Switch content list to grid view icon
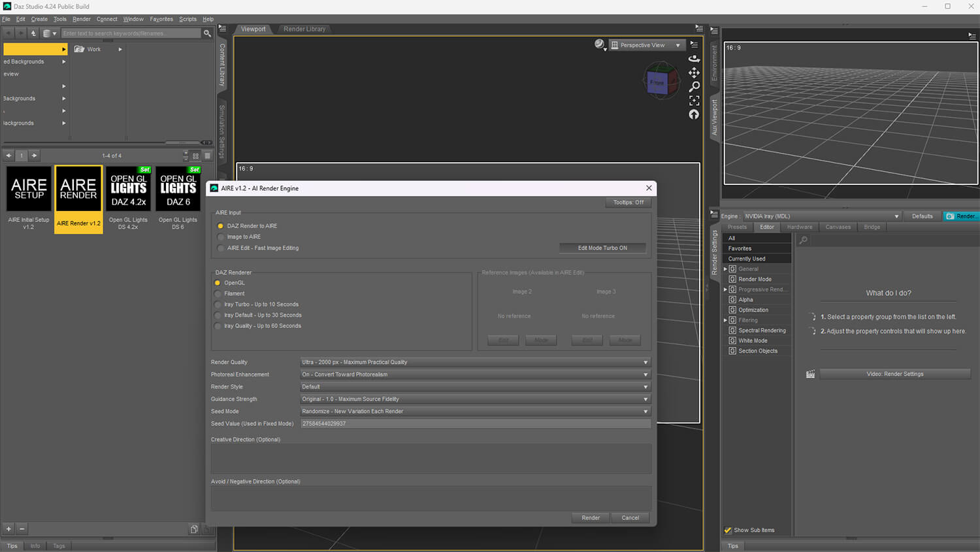 (195, 155)
